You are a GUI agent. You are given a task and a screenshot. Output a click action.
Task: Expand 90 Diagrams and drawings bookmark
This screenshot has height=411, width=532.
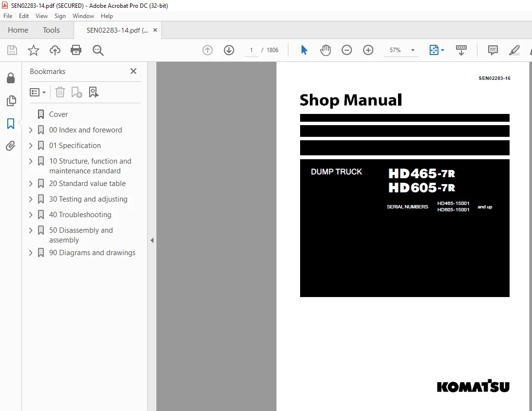click(x=31, y=253)
